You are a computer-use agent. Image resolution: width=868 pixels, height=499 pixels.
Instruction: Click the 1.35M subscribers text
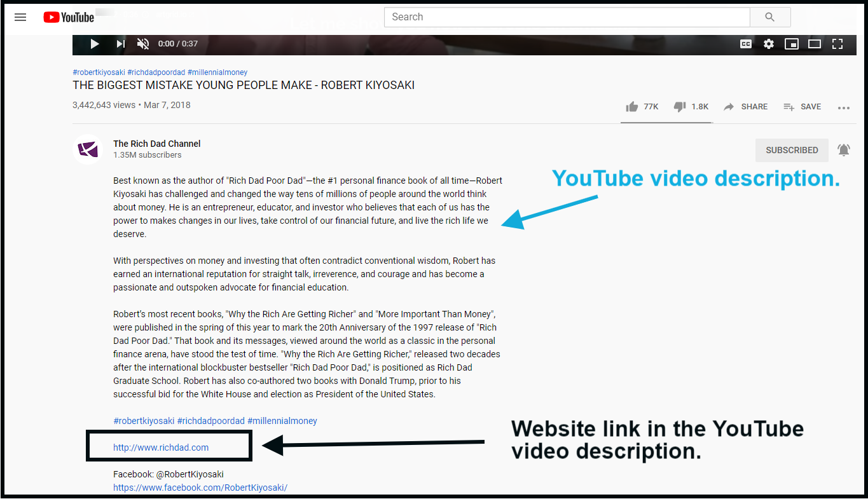click(148, 155)
